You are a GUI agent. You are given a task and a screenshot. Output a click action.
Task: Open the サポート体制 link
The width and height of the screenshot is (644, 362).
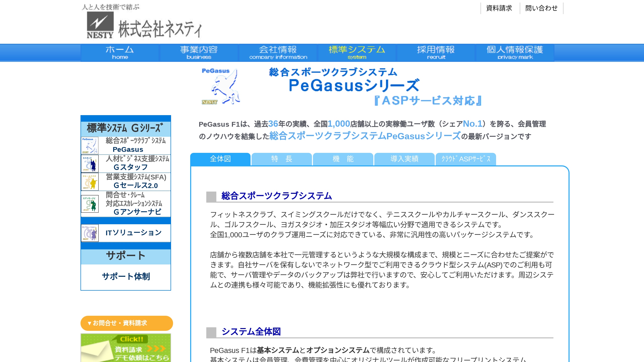pyautogui.click(x=126, y=276)
